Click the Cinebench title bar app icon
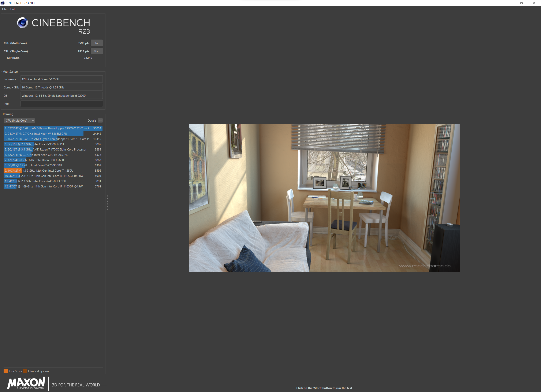Viewport: 541px width, 392px height. point(3,3)
